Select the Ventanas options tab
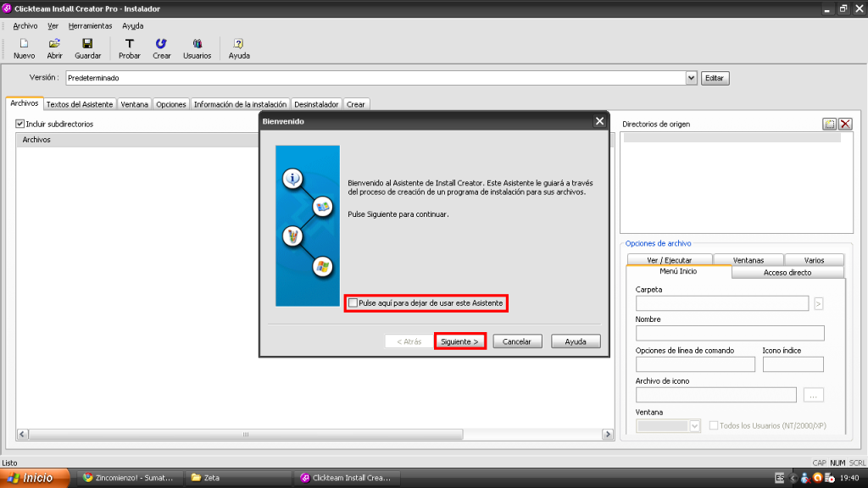 pyautogui.click(x=748, y=260)
